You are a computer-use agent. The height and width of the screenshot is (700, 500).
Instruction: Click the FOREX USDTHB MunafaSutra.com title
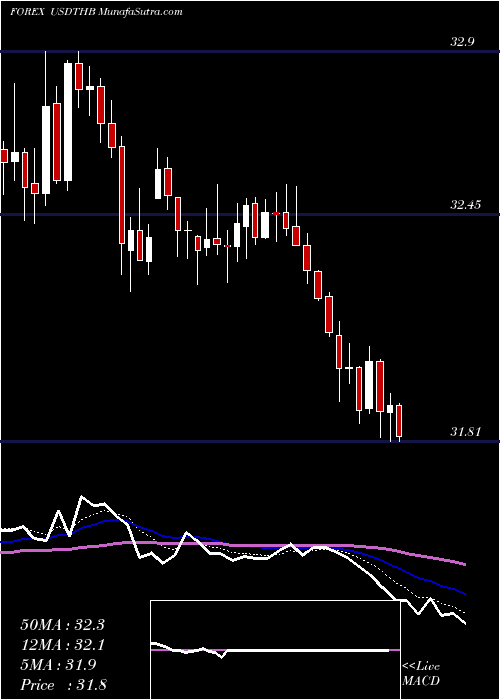pyautogui.click(x=96, y=12)
